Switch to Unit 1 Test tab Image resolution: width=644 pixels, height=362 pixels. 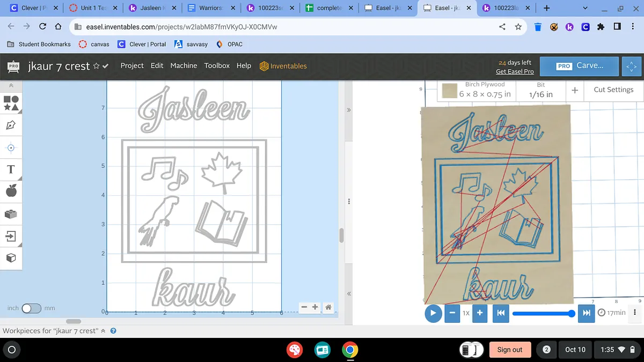pyautogui.click(x=92, y=8)
